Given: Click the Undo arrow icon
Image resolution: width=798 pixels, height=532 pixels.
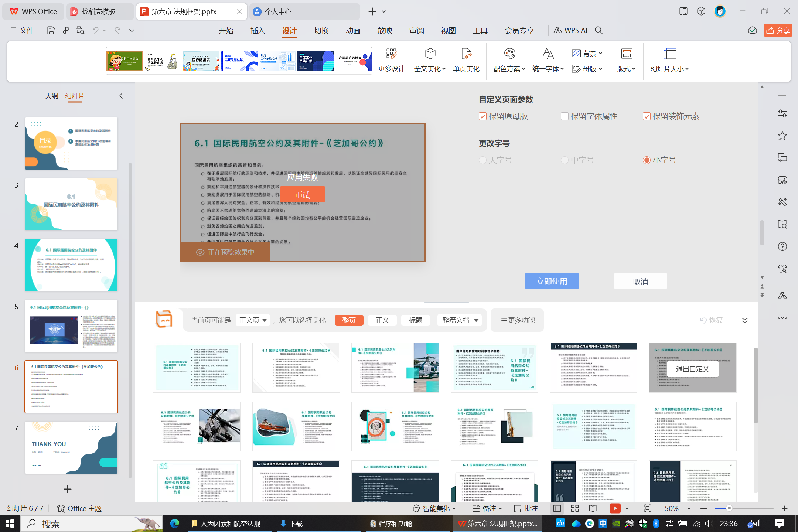Looking at the screenshot, I should [95, 30].
